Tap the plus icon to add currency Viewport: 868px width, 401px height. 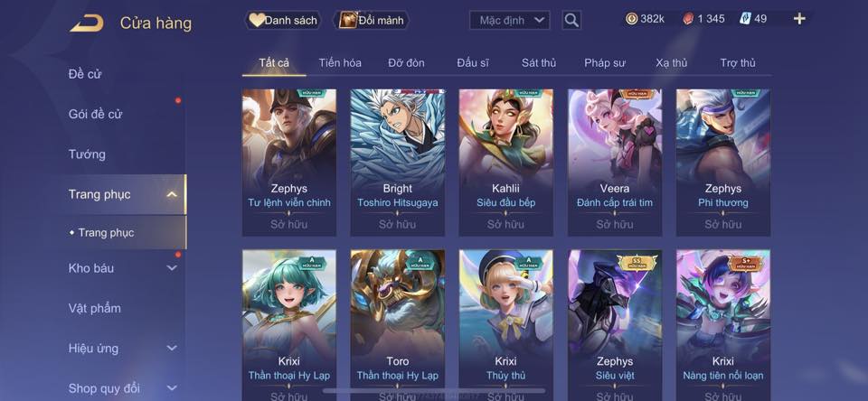[799, 19]
